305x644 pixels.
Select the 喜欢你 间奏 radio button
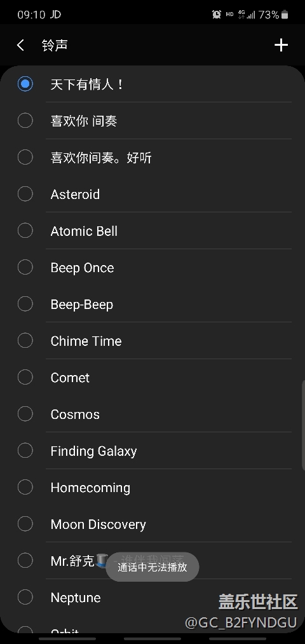click(x=25, y=121)
